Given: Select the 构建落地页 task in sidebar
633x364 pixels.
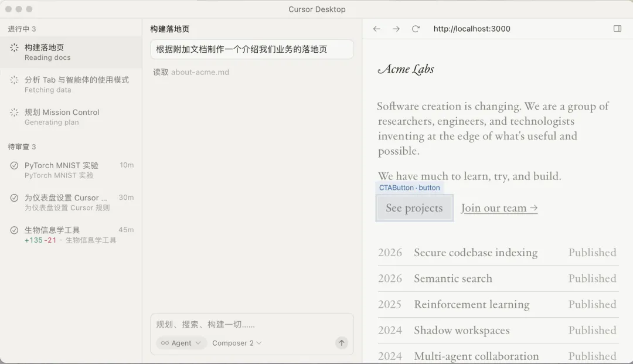Looking at the screenshot, I should point(71,53).
